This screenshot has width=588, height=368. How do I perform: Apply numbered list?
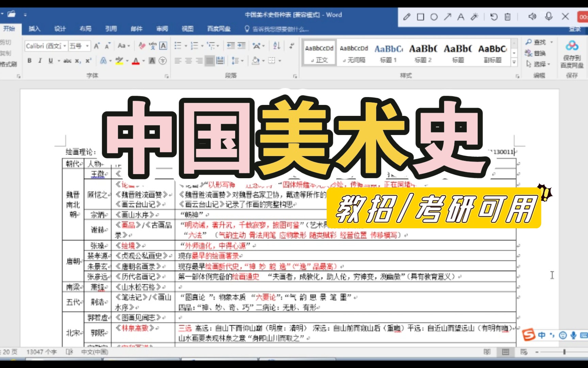pyautogui.click(x=195, y=46)
